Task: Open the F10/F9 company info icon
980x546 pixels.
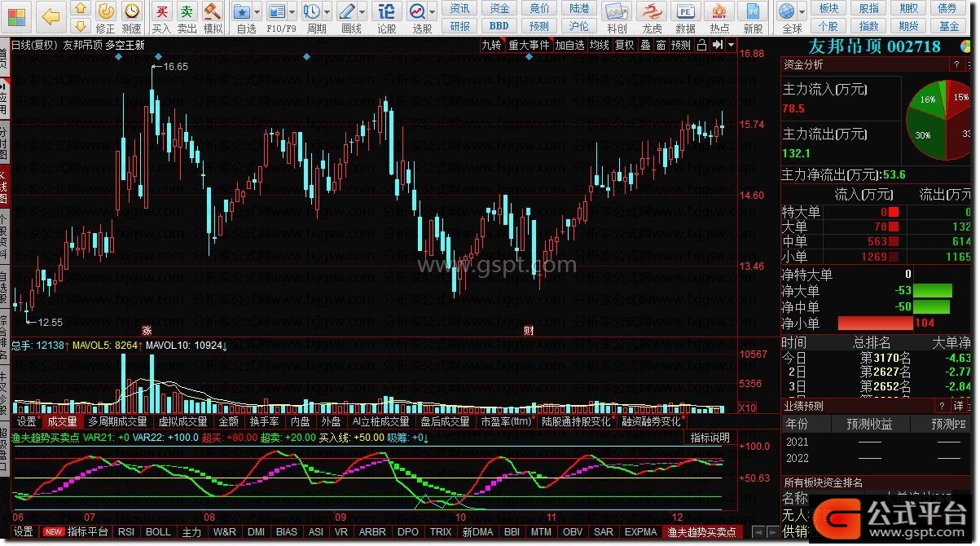Action: [277, 11]
